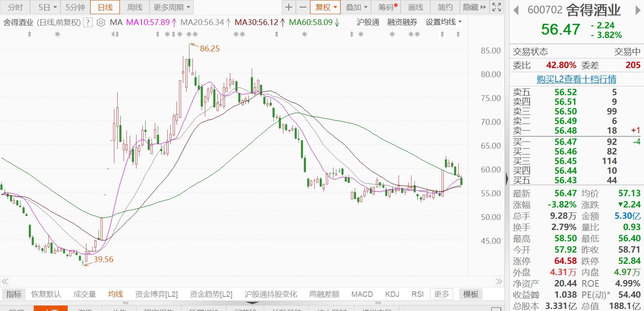Toggle 成交量 volume indicator
The width and height of the screenshot is (644, 311).
pyautogui.click(x=85, y=294)
